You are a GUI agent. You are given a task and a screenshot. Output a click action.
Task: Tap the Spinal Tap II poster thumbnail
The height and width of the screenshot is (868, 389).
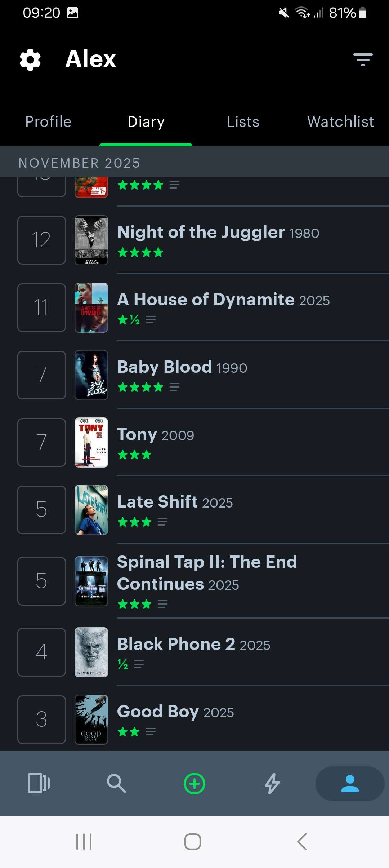point(91,581)
